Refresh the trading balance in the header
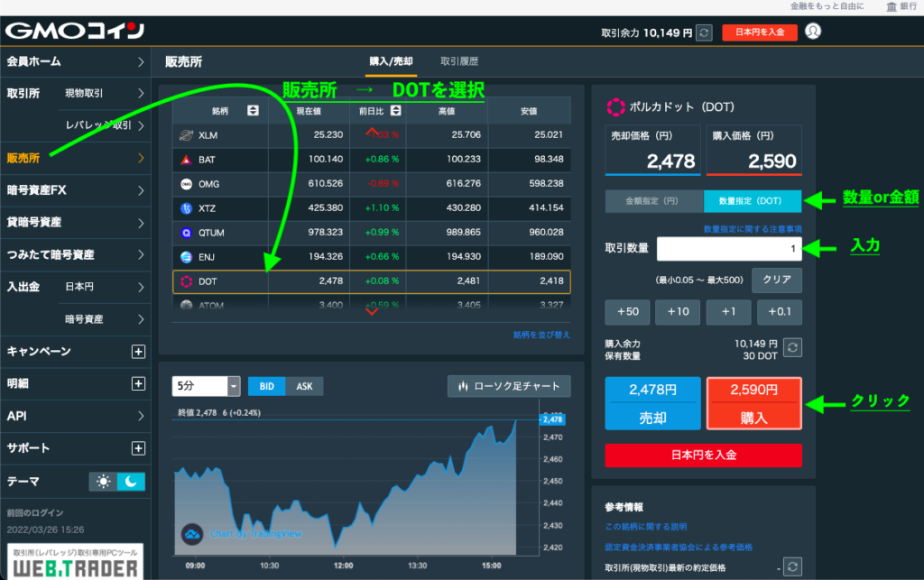Viewport: 924px width, 580px height. (x=704, y=33)
